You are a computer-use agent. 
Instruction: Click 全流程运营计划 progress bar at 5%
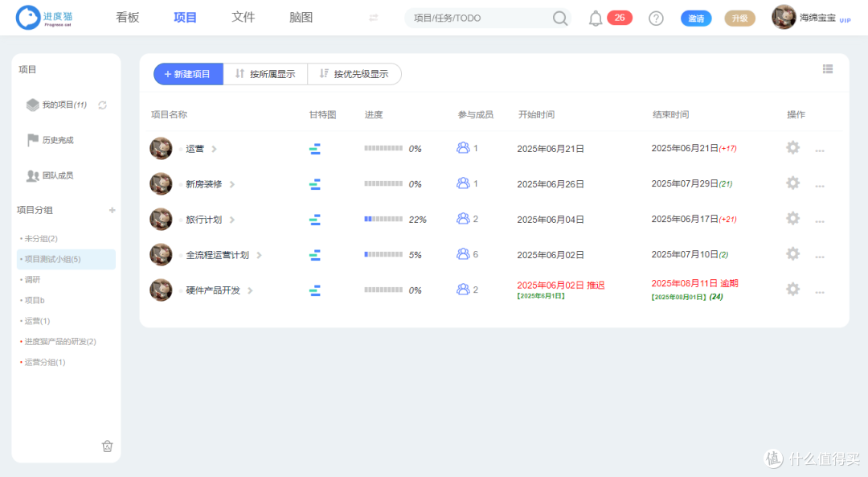(383, 255)
